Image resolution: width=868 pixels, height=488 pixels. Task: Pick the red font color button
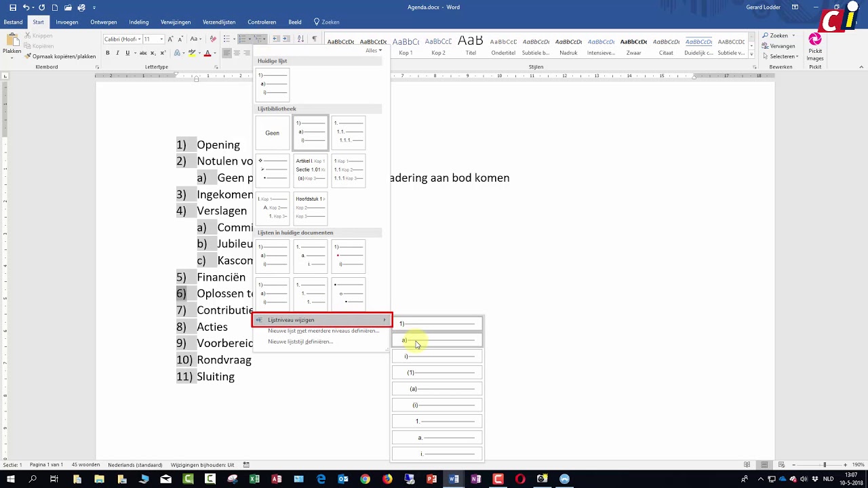pos(208,53)
